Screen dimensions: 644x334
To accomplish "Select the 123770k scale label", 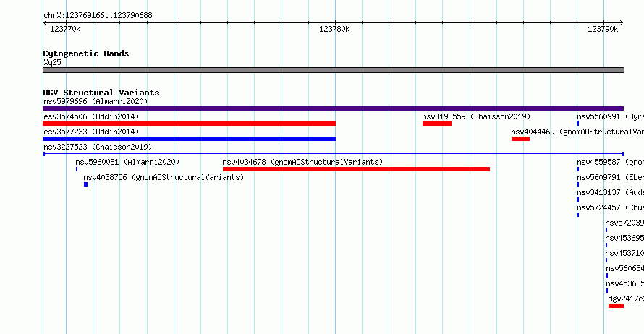I will pos(65,29).
